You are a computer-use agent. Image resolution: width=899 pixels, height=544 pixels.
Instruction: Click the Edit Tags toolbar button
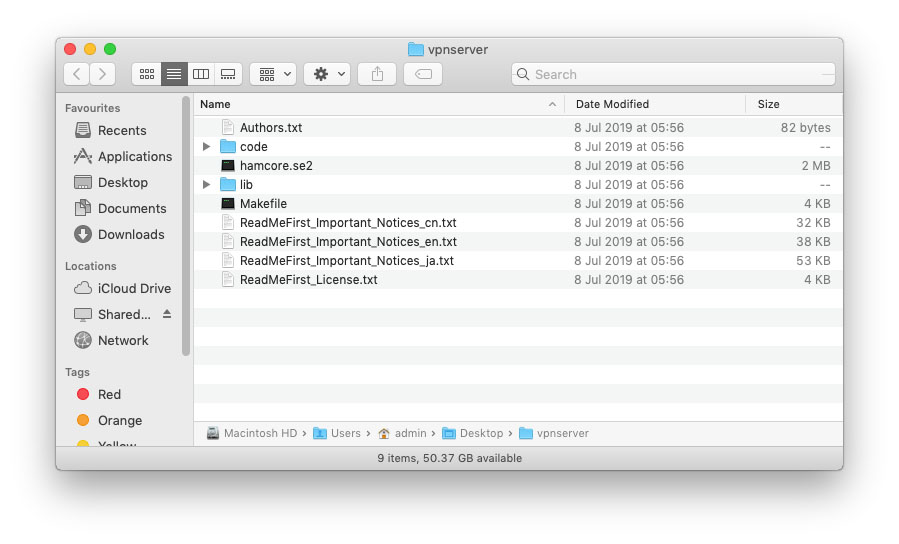pos(423,74)
